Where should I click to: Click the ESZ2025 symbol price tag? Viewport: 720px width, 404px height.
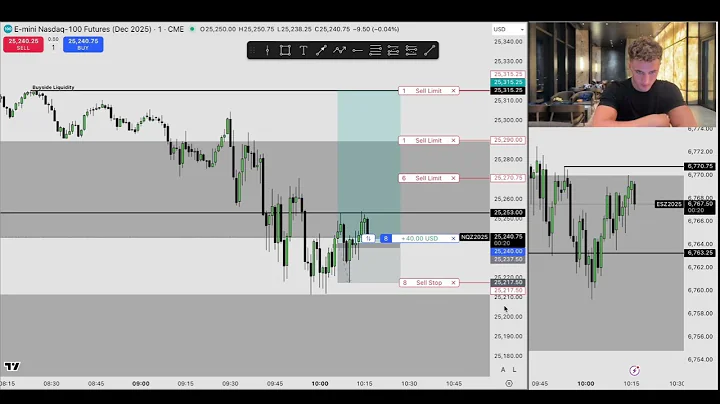pyautogui.click(x=669, y=204)
